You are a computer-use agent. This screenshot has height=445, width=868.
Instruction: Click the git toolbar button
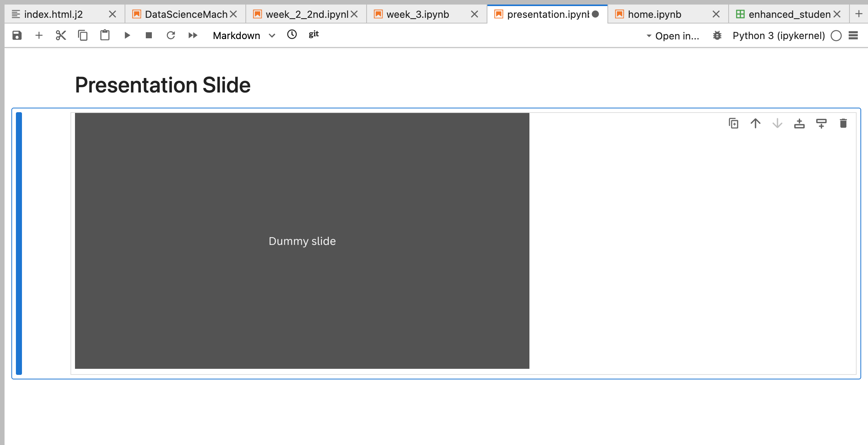314,34
